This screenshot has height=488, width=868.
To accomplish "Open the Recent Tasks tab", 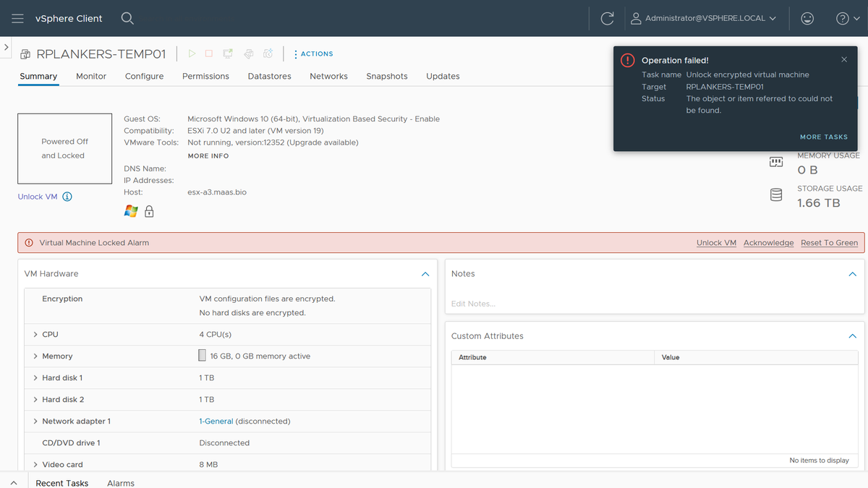I will click(x=62, y=483).
